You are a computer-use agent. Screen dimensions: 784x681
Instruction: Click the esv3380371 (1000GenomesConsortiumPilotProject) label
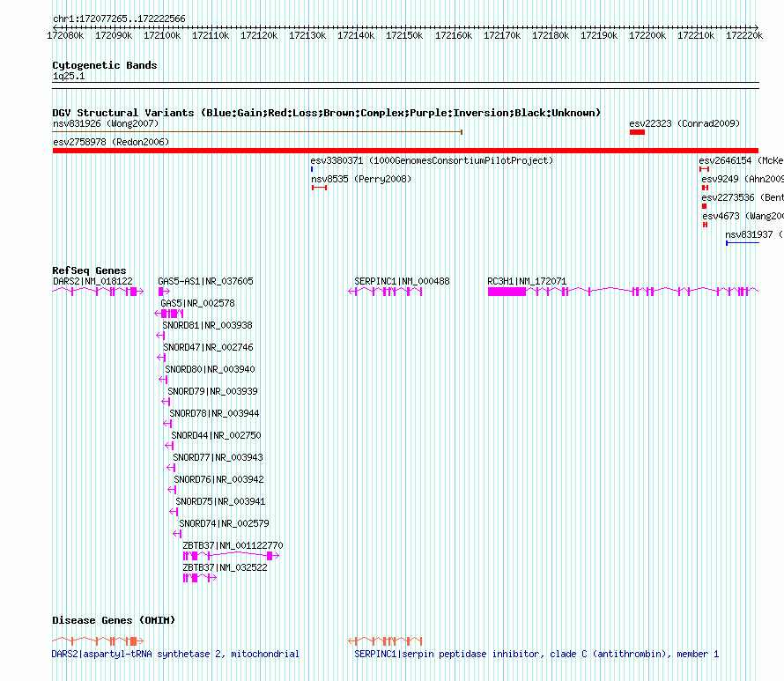tap(432, 160)
